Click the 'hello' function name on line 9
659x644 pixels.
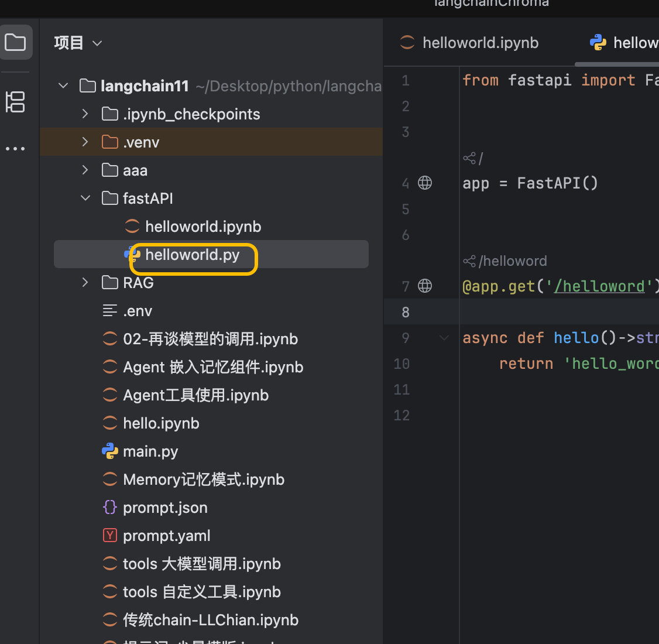576,338
